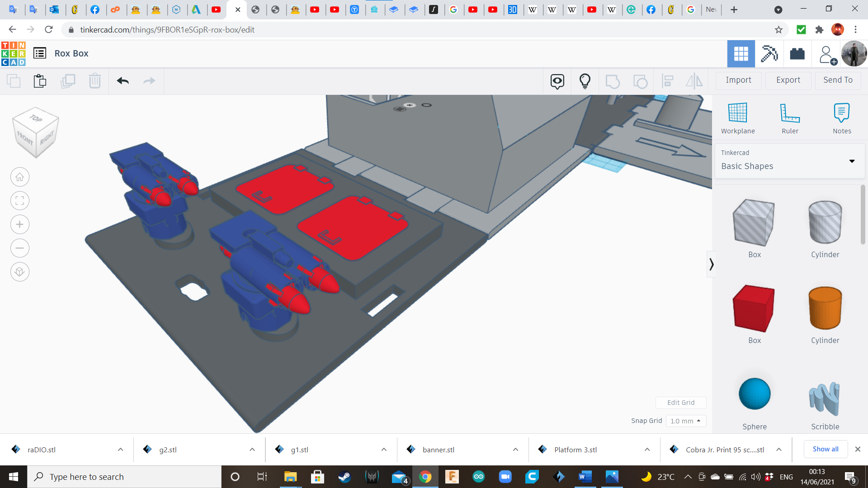The height and width of the screenshot is (488, 868).
Task: Click the Edit Grid button
Action: coord(680,403)
